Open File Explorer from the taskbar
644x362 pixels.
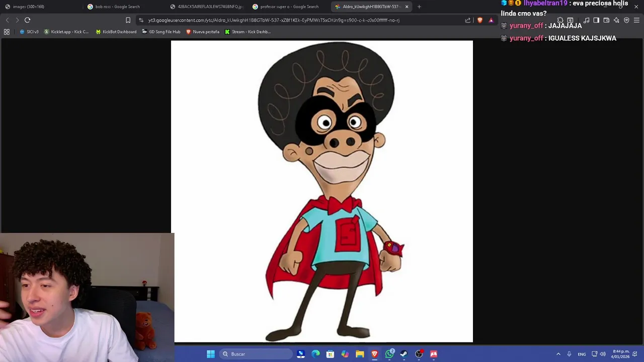coord(360,354)
